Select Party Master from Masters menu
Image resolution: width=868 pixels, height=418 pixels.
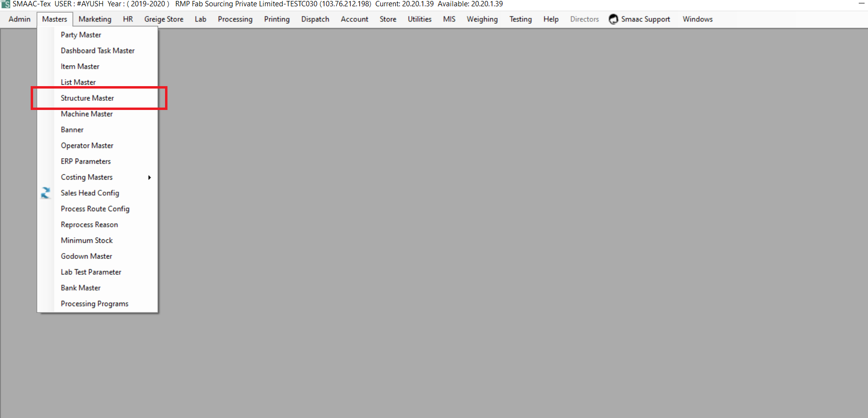click(x=97, y=35)
